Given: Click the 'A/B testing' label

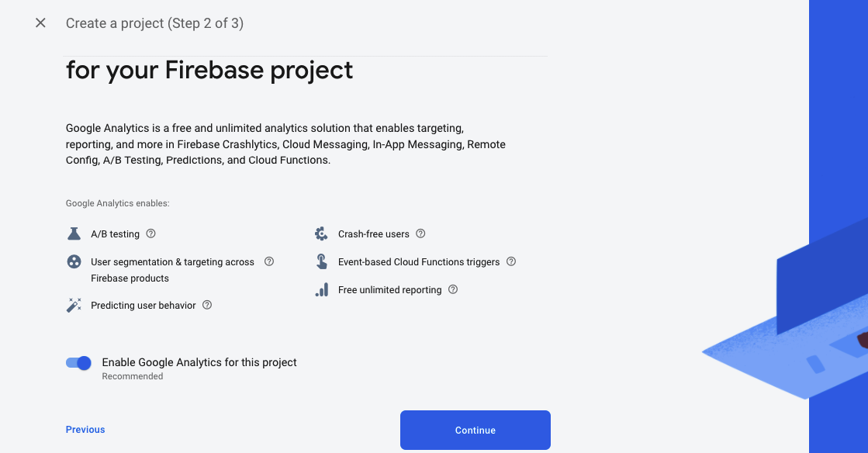Looking at the screenshot, I should (x=115, y=234).
